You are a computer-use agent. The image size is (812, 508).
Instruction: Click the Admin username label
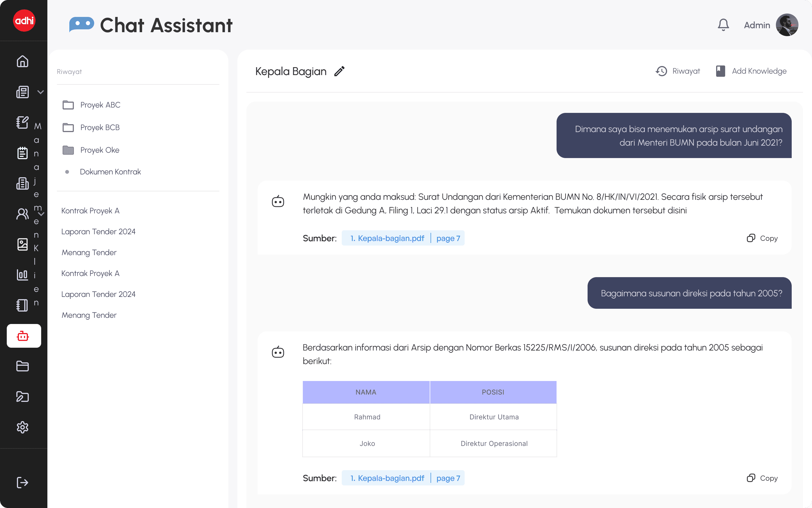757,25
